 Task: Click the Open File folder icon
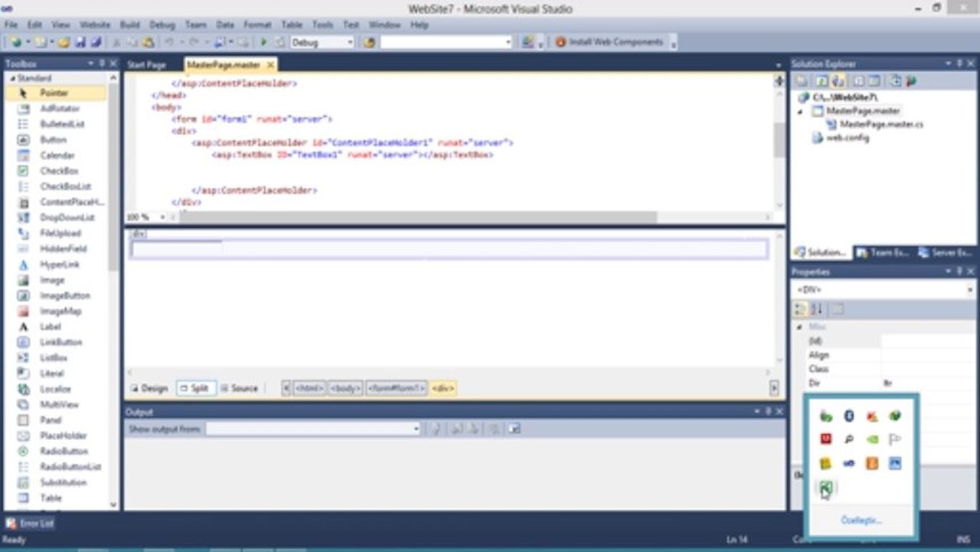click(x=65, y=43)
